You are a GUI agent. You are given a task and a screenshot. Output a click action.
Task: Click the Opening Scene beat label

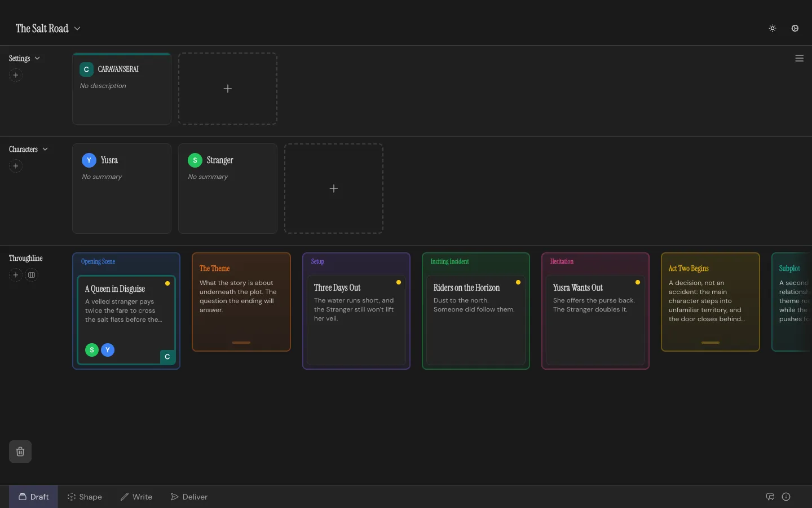pos(98,261)
